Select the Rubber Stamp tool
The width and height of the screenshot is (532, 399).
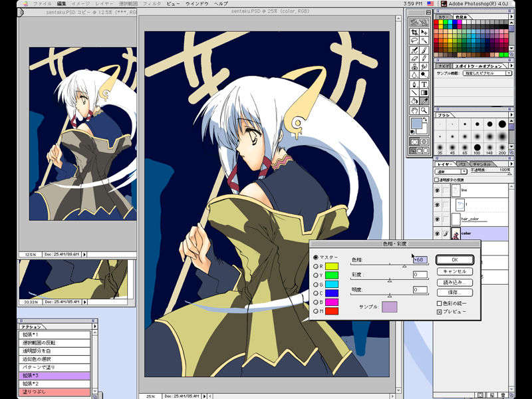click(414, 66)
